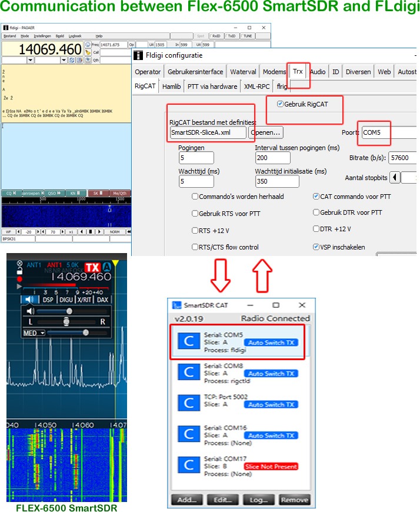
Task: Close the slice with the circled X icon
Action: click(19, 263)
